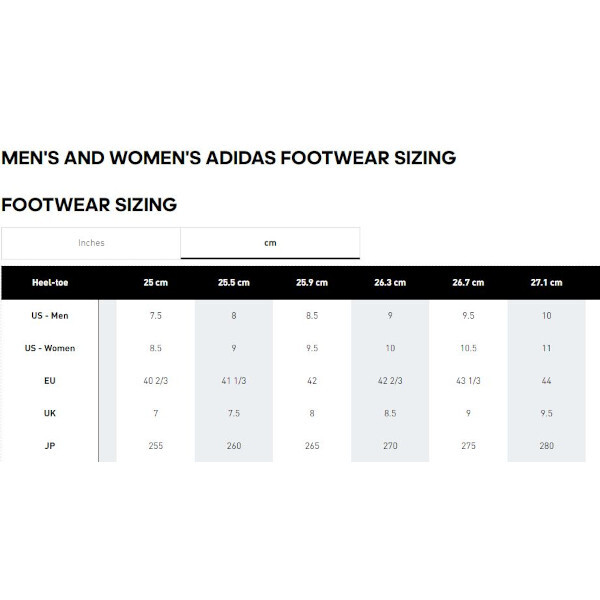Select the cm tab
The width and height of the screenshot is (600, 600).
coord(270,243)
